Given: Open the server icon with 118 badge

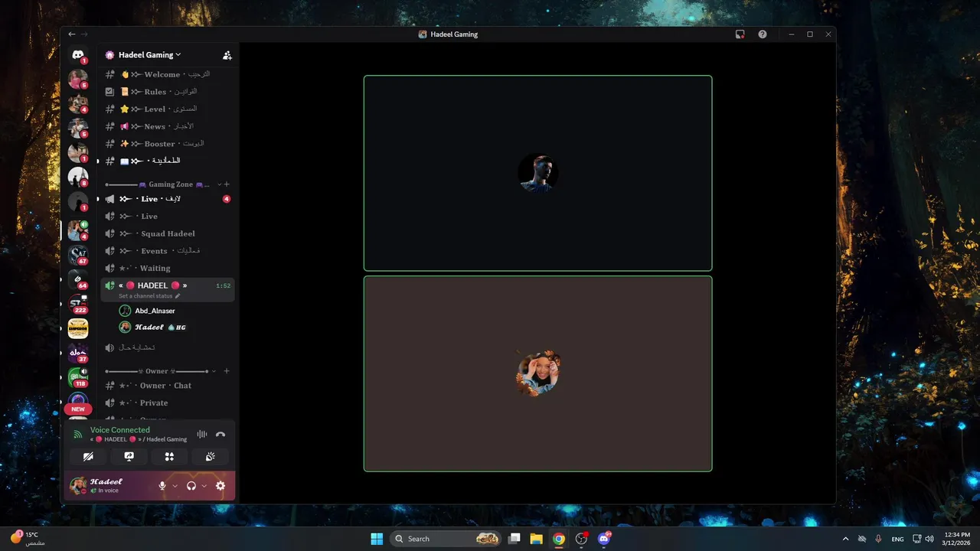Looking at the screenshot, I should click(78, 378).
